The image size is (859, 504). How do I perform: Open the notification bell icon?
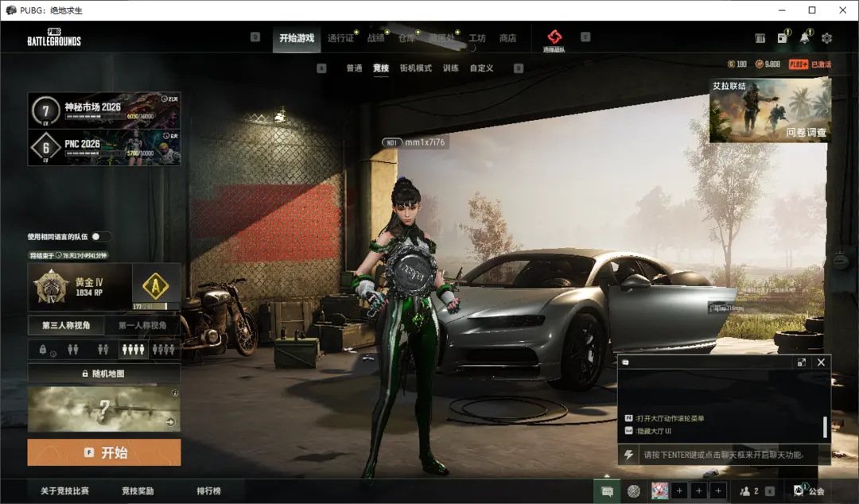click(805, 37)
